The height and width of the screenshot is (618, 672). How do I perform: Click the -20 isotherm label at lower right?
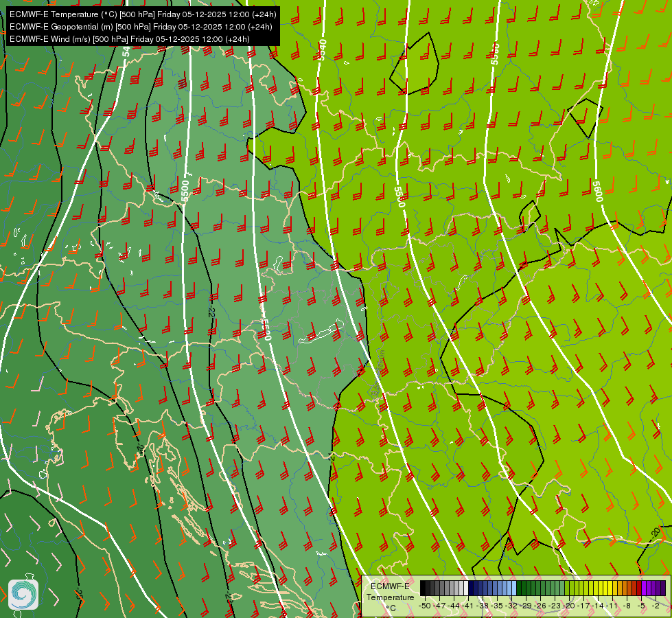click(x=656, y=533)
